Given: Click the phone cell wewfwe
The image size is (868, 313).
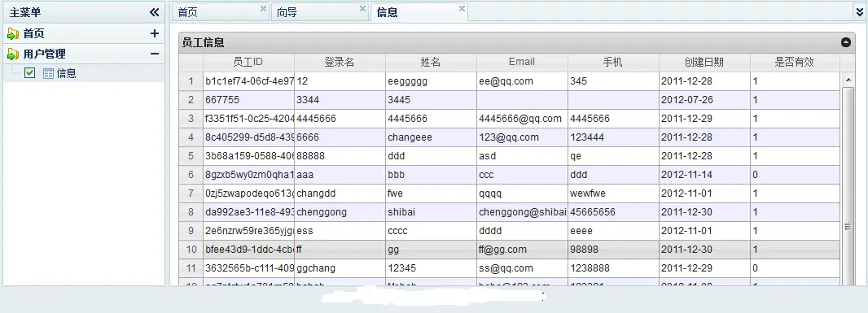Looking at the screenshot, I should pyautogui.click(x=613, y=193).
